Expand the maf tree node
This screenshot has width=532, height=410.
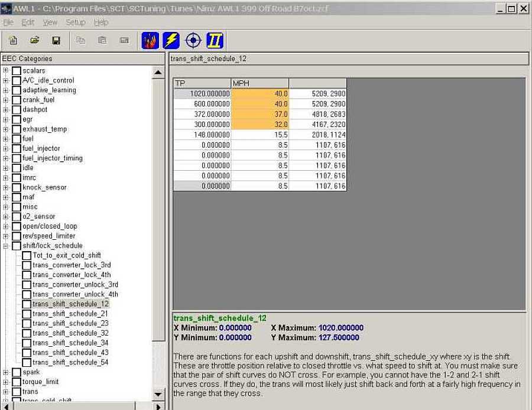[5, 197]
